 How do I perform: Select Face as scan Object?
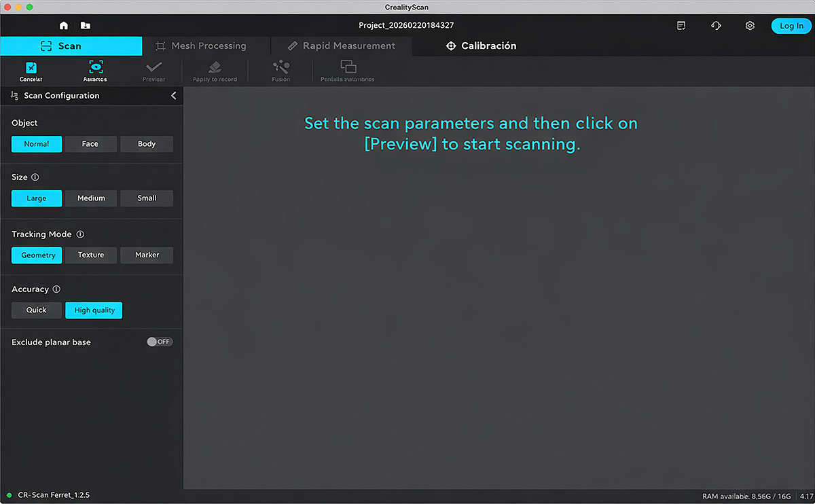(x=90, y=144)
